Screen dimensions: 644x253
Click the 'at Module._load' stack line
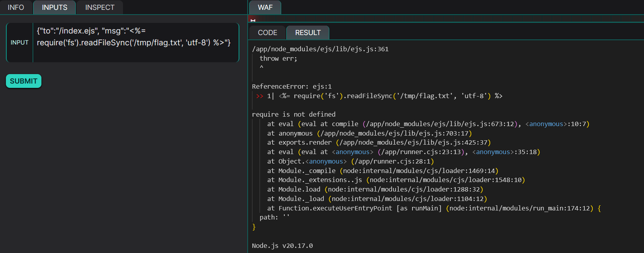coord(377,199)
